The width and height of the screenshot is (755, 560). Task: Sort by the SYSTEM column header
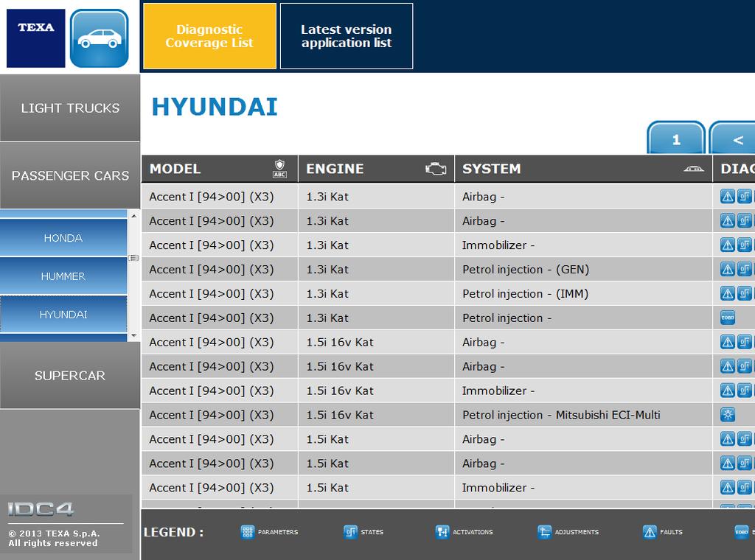pos(583,169)
